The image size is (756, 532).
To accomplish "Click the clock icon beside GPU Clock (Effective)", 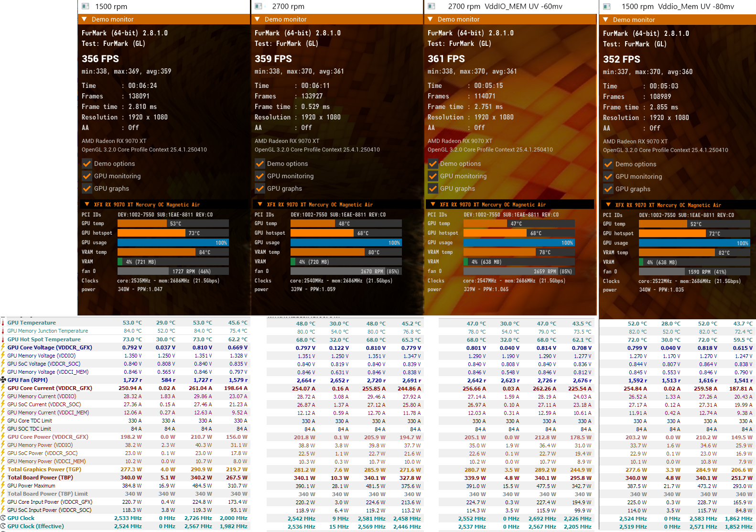I will pos(3,526).
